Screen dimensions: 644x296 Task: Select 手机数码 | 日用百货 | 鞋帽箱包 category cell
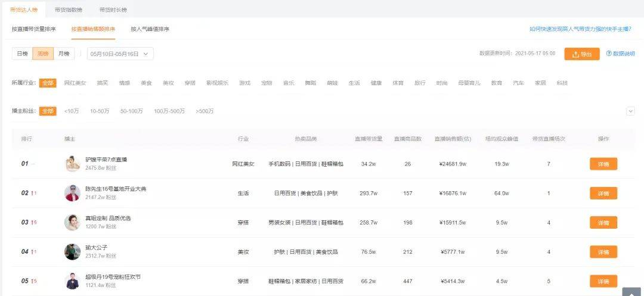[x=306, y=164]
